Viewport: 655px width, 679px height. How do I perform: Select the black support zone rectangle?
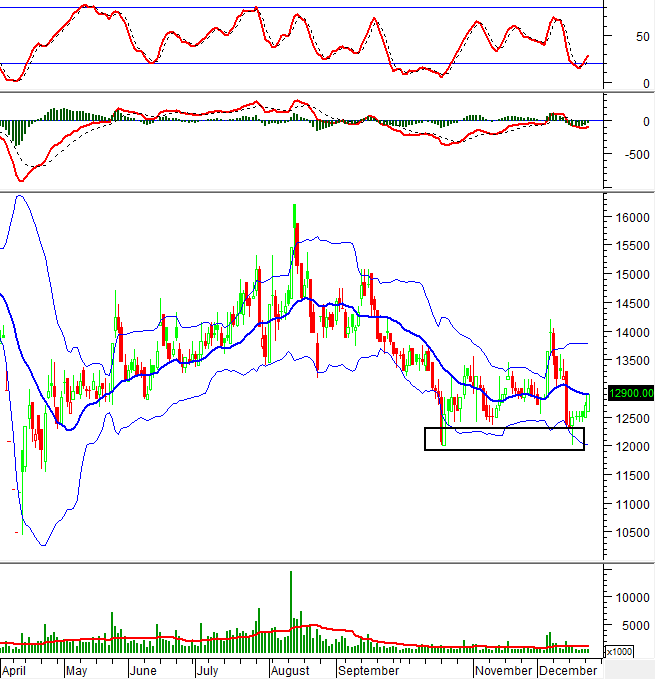coord(504,438)
